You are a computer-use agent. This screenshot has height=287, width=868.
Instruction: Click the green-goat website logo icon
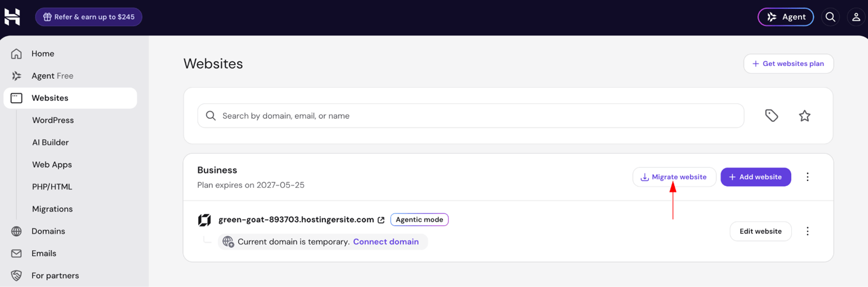tap(205, 220)
